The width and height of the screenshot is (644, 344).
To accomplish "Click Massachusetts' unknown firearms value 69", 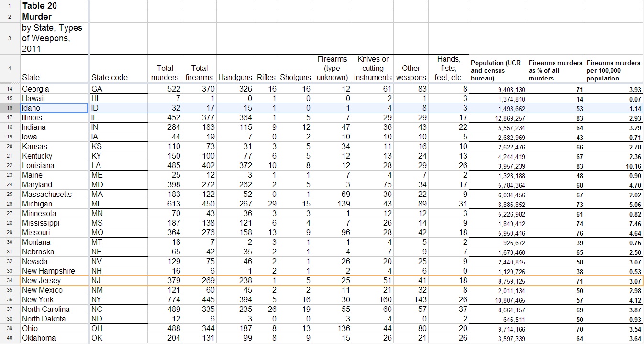I will (332, 194).
